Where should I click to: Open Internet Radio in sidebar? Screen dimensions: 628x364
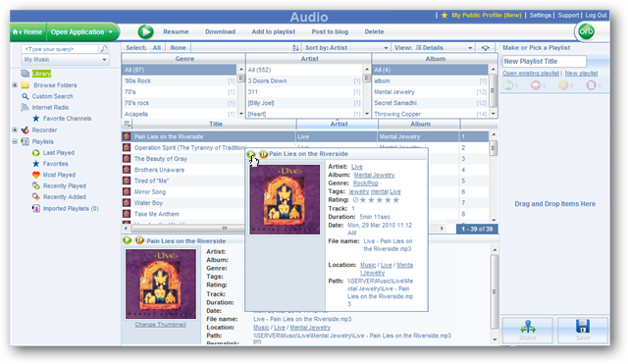(50, 107)
